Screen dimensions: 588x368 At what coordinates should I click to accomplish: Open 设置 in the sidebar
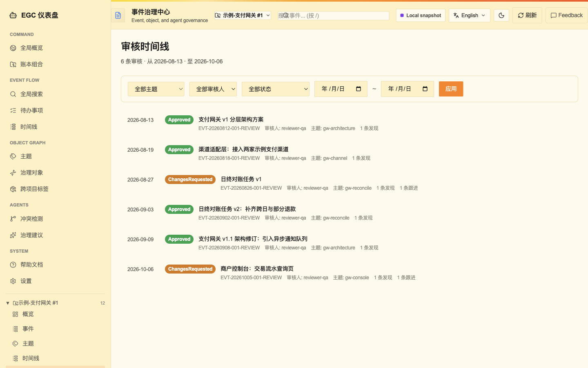pyautogui.click(x=55, y=281)
